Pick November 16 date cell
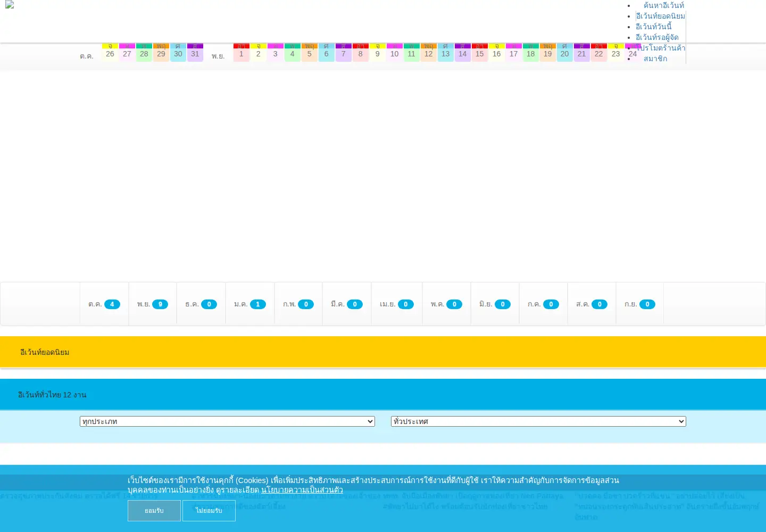The height and width of the screenshot is (532, 766). (x=497, y=53)
